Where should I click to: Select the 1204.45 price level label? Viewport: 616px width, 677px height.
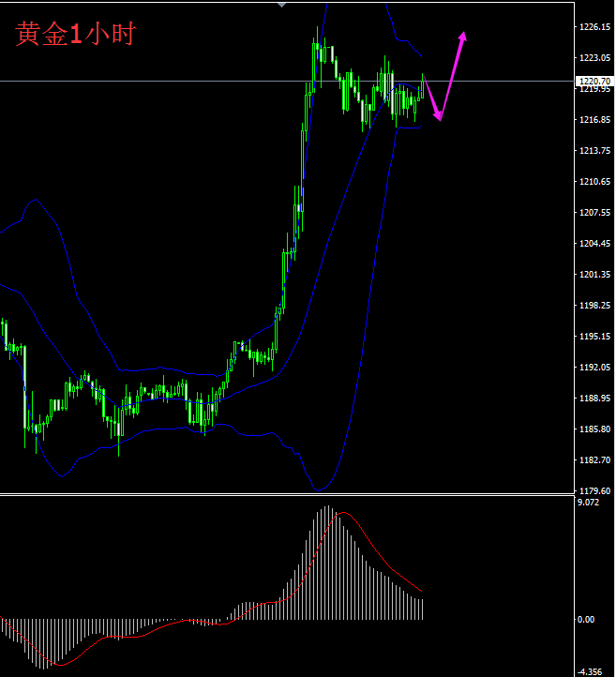(x=594, y=244)
